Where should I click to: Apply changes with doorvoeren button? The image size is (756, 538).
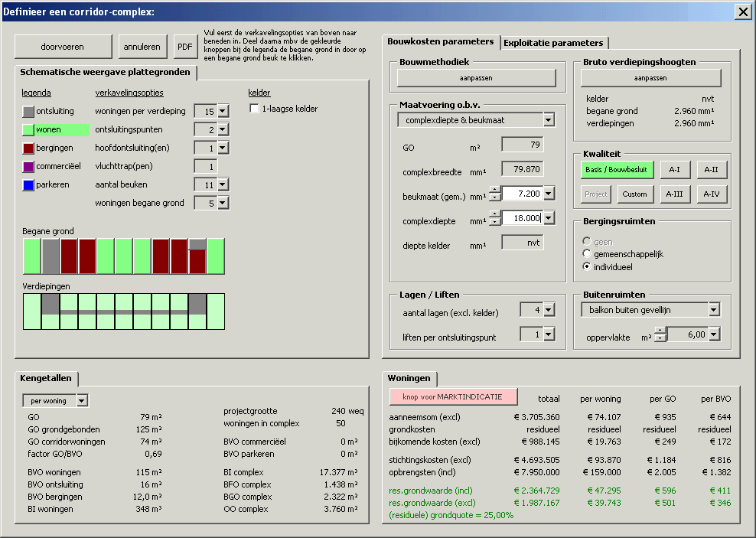[63, 47]
